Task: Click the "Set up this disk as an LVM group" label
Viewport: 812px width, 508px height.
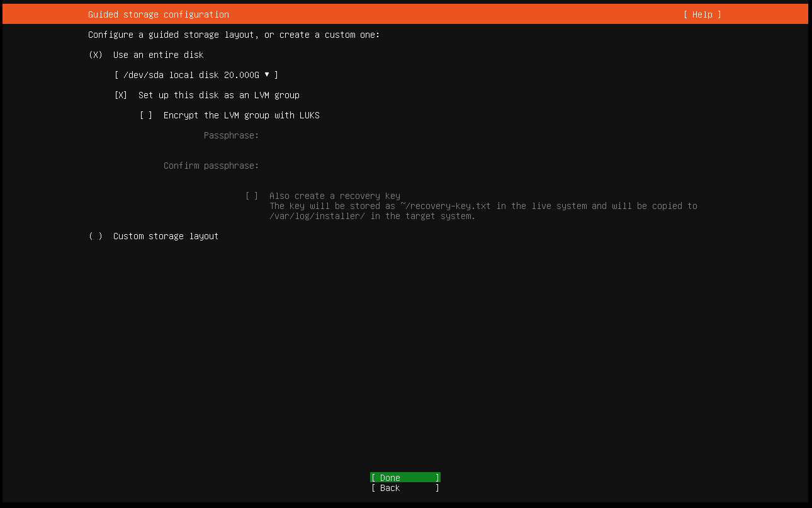Action: coord(219,95)
